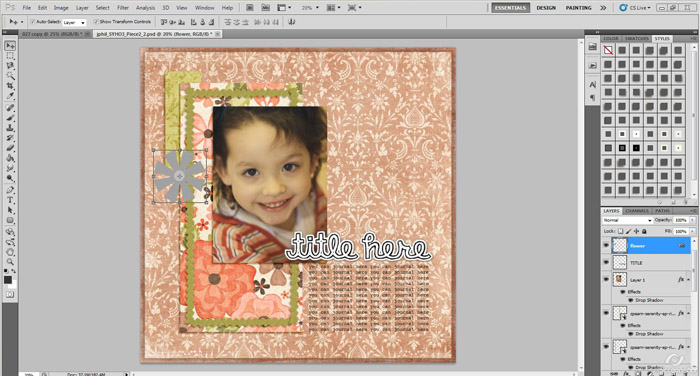Toggle Layer 1 Drop Shadow effect visibility
Image resolution: width=700 pixels, height=376 pixels.
(x=631, y=300)
